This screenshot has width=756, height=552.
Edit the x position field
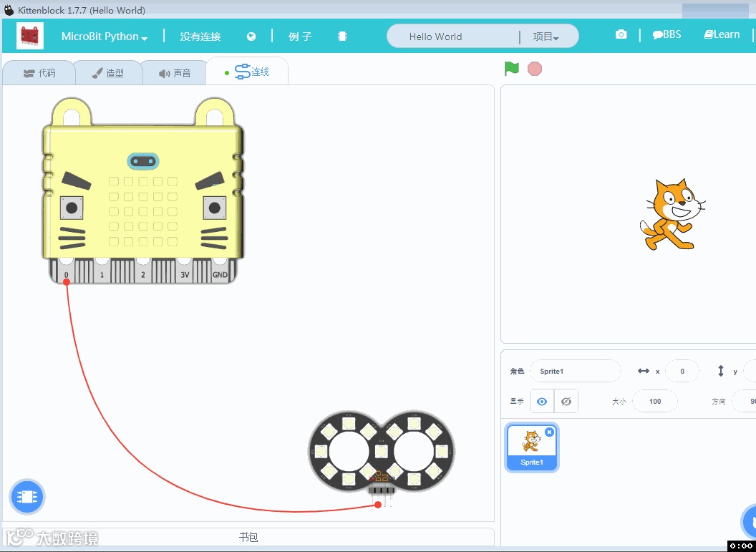click(x=682, y=371)
